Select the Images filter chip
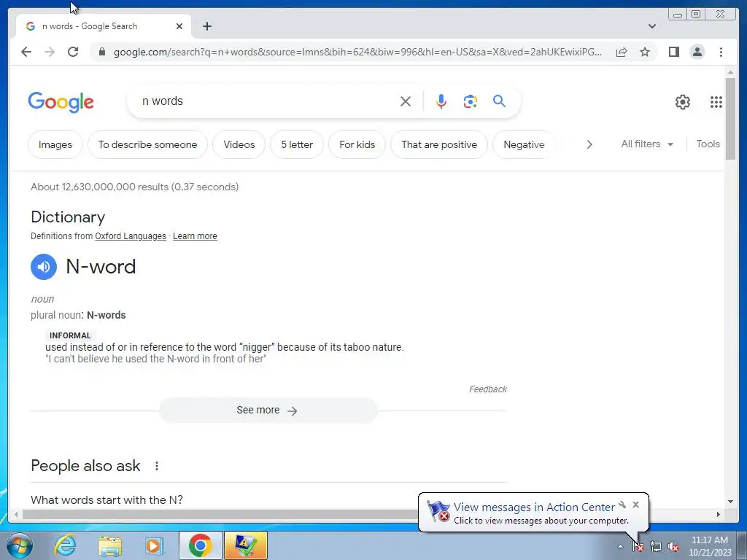The width and height of the screenshot is (747, 560). click(x=55, y=144)
